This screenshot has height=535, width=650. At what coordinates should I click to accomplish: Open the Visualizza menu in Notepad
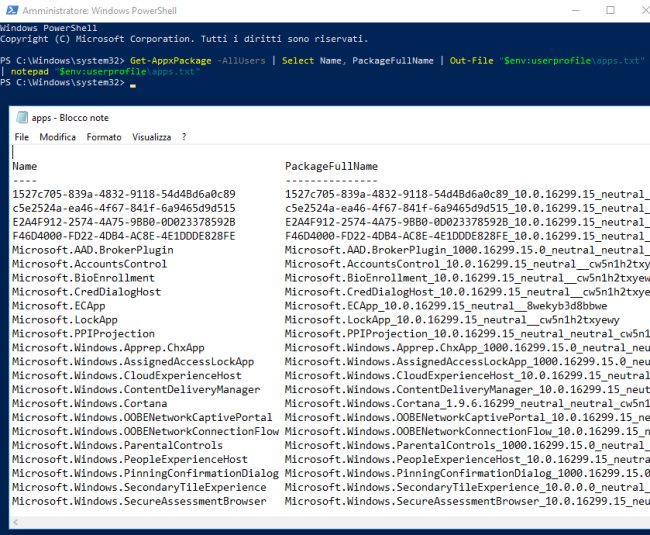pos(152,137)
